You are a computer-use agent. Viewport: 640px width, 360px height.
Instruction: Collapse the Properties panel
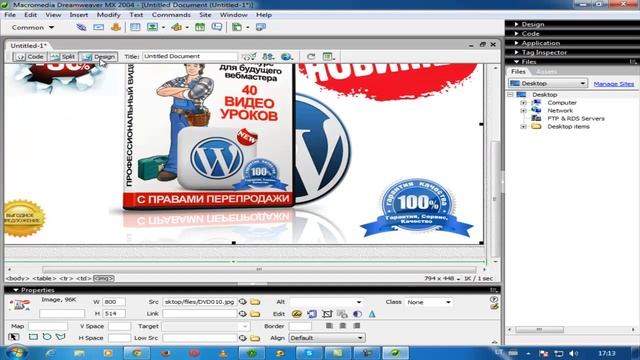[16, 290]
